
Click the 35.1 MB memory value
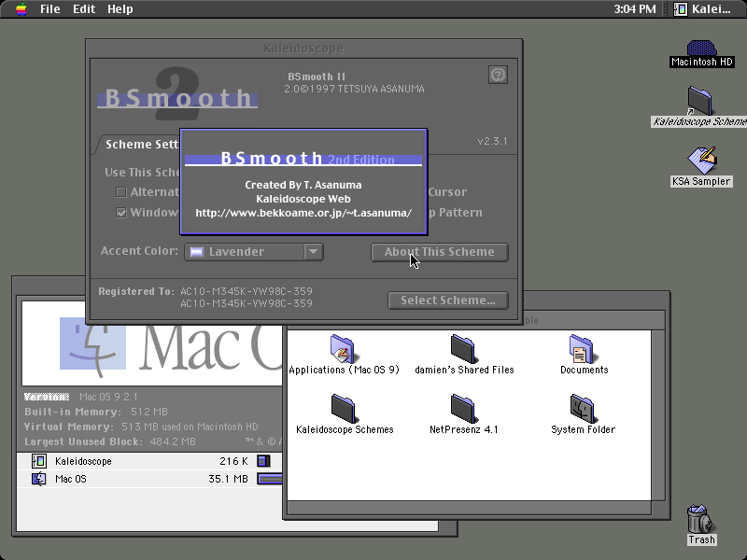click(228, 479)
